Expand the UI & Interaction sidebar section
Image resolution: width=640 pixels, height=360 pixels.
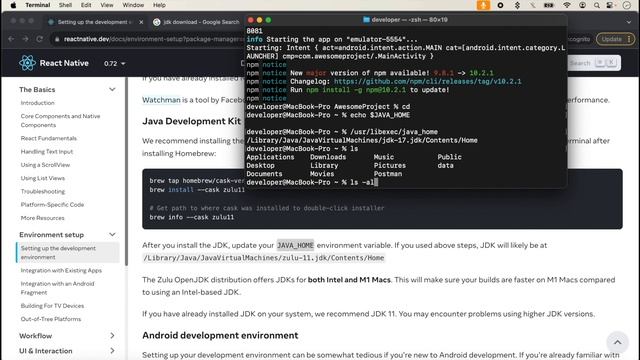tap(112, 351)
